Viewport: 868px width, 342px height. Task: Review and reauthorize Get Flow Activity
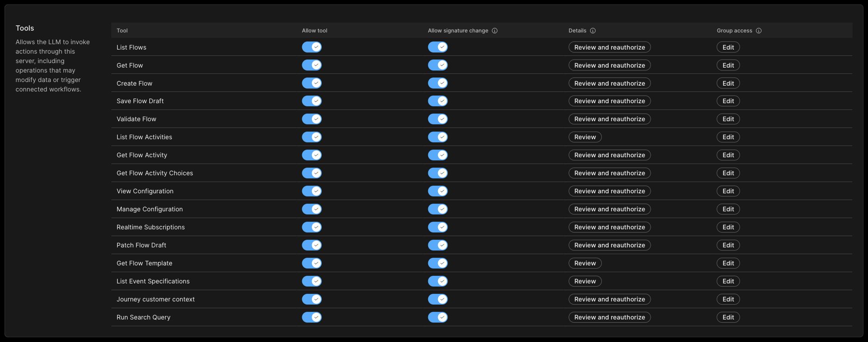coord(609,155)
